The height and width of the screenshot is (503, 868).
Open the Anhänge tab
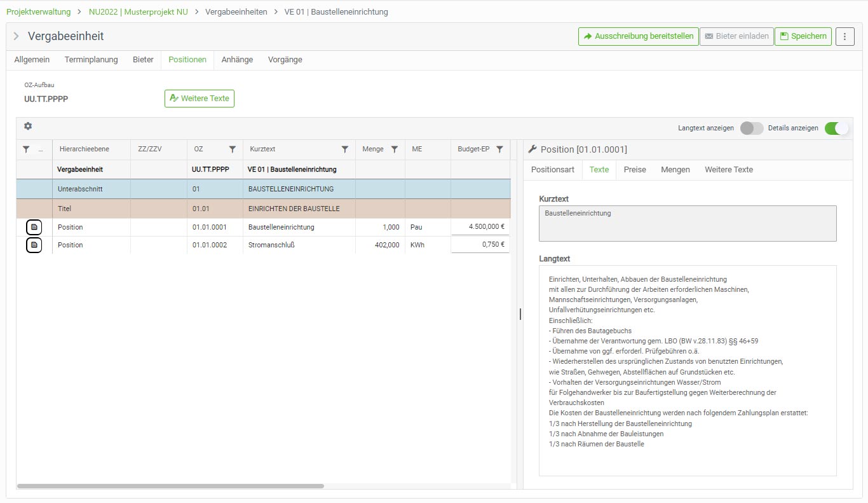(x=237, y=60)
